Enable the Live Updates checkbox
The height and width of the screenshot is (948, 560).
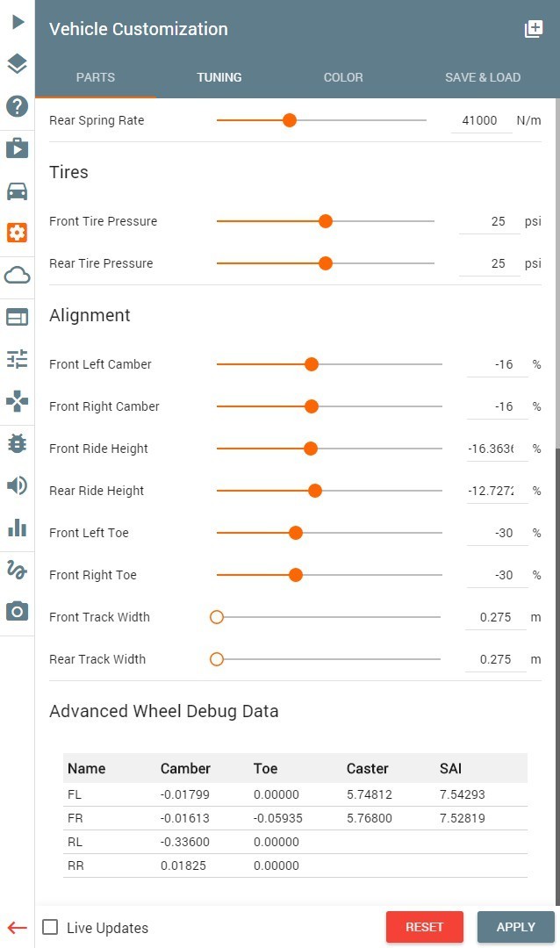tap(51, 927)
